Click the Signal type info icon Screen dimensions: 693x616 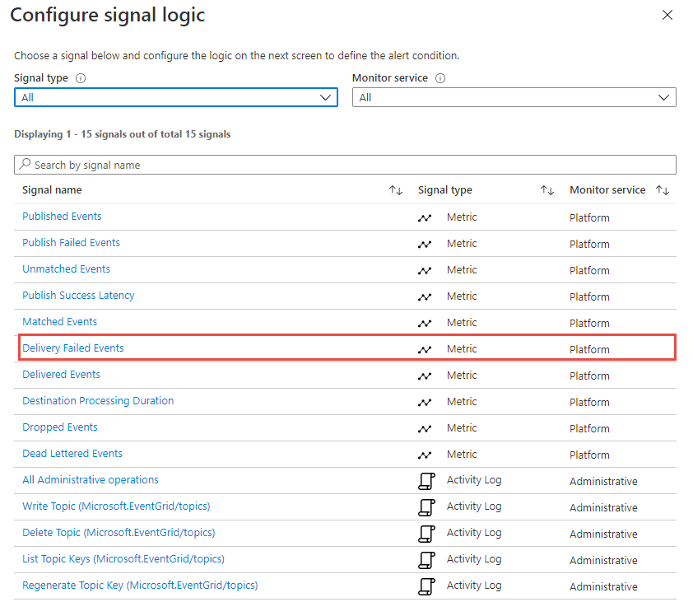pyautogui.click(x=81, y=78)
